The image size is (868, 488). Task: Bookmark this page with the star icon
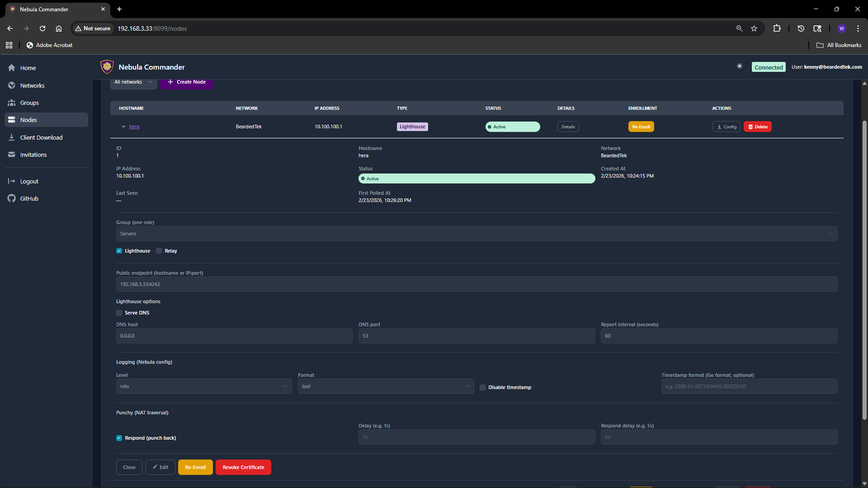[754, 28]
